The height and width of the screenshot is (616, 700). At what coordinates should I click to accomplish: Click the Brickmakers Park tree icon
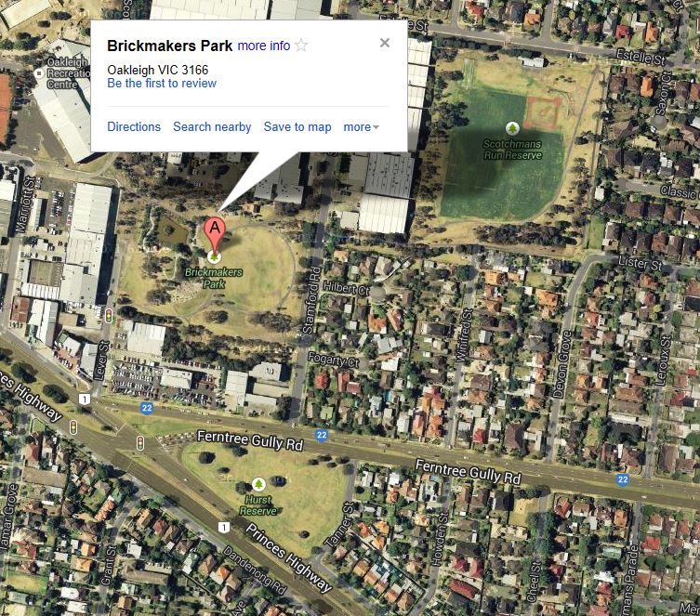point(215,257)
